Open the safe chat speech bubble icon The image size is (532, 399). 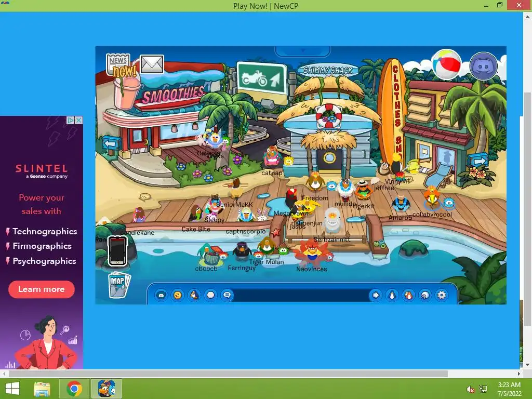[x=227, y=295]
